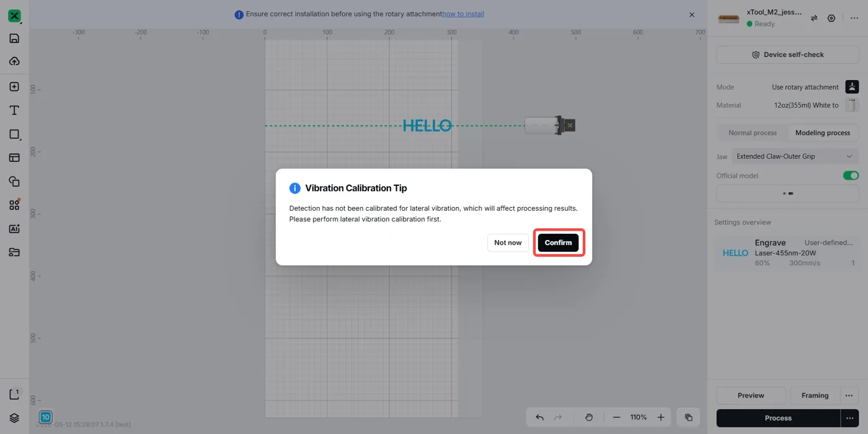
Task: Switch to the Normal process tab
Action: click(x=752, y=133)
